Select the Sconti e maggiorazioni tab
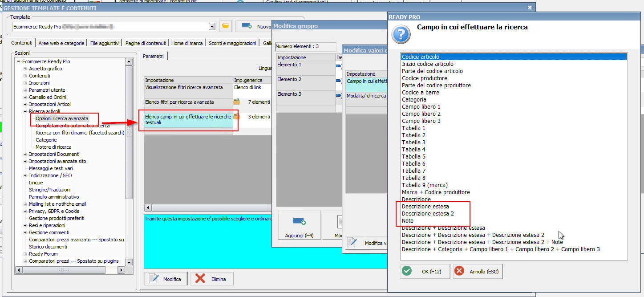 click(x=232, y=43)
